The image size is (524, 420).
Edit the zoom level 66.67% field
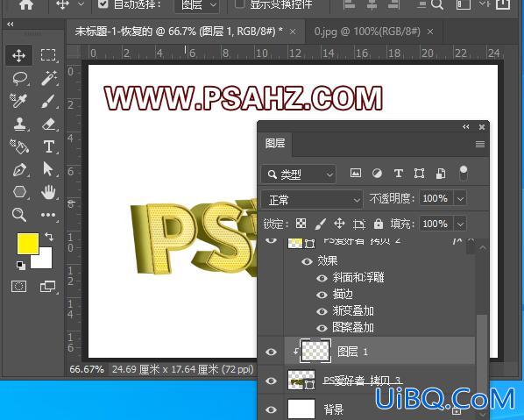click(86, 369)
